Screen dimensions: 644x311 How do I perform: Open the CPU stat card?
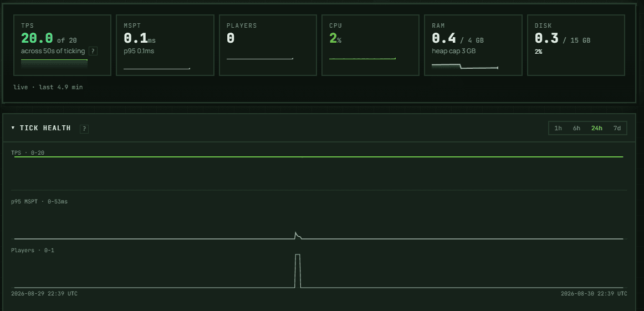(x=370, y=45)
